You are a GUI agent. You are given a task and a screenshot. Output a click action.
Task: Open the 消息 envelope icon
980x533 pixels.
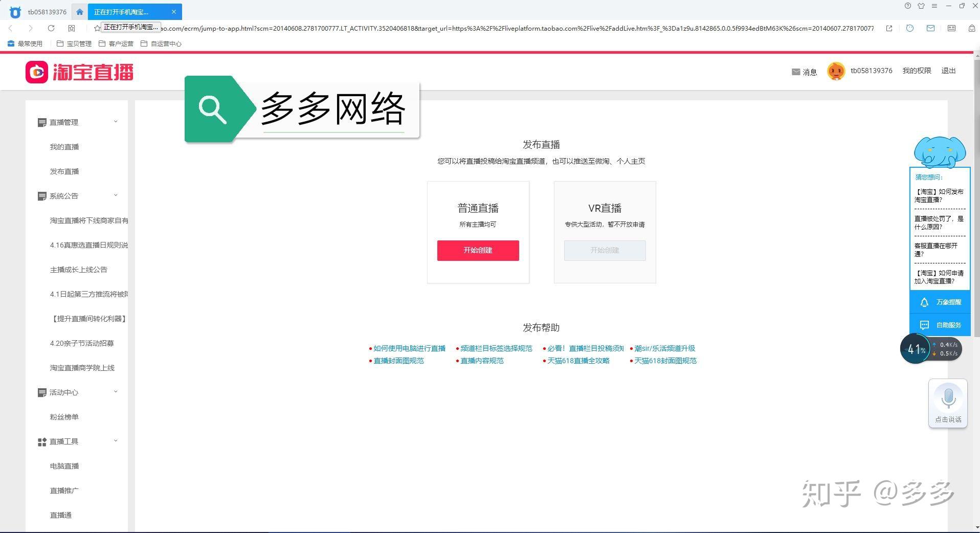pos(796,72)
